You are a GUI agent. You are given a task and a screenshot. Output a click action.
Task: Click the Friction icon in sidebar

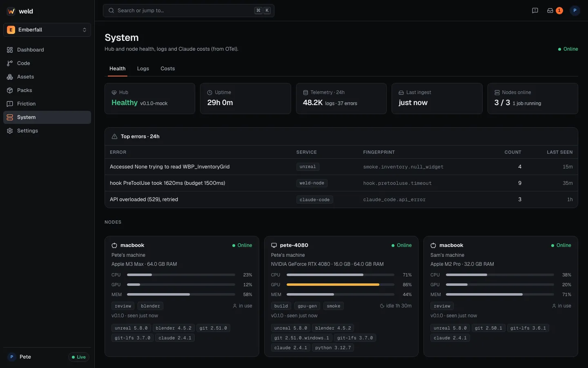(10, 104)
